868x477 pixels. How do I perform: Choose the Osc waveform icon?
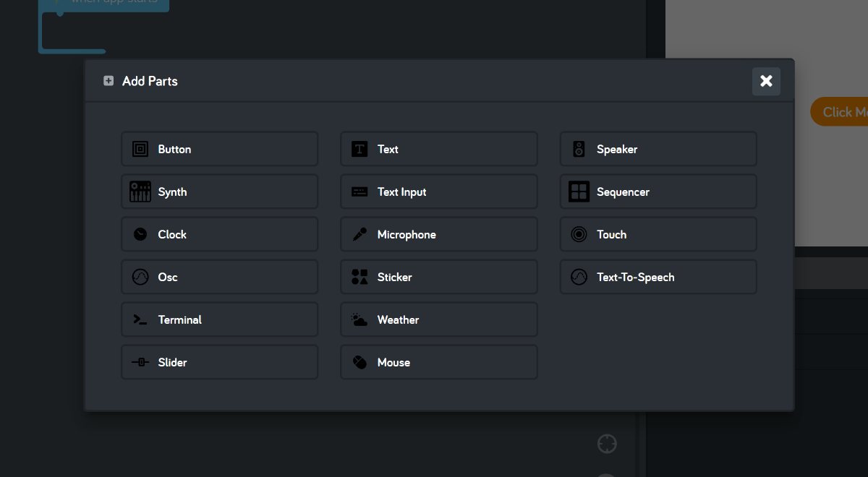(x=140, y=277)
